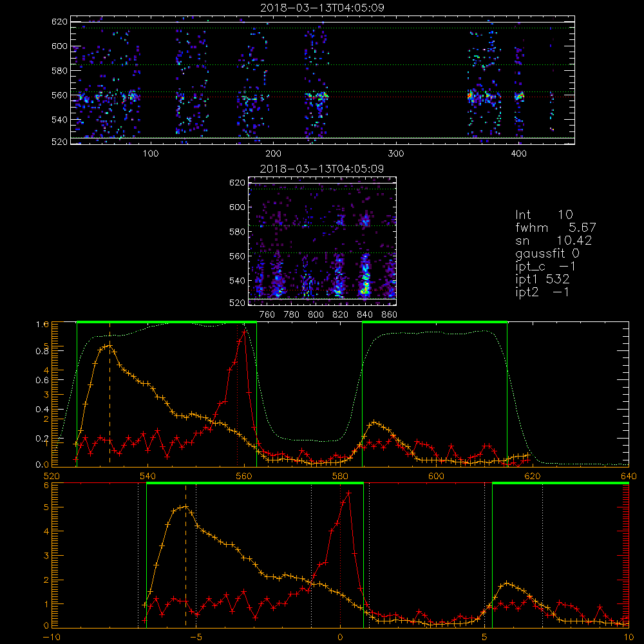Click the timestamp title above the small spectrogram

pos(322,169)
